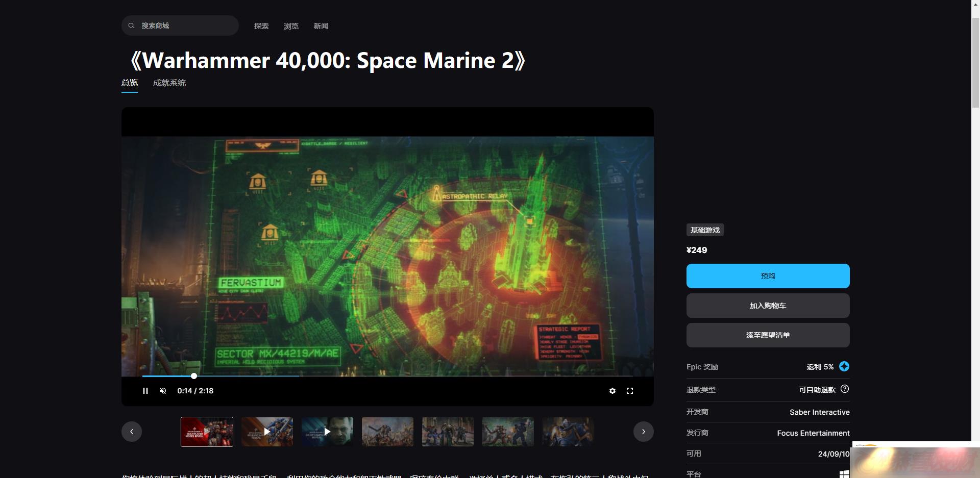Click the 预购 pre-purchase button
The height and width of the screenshot is (478, 980).
coord(768,276)
